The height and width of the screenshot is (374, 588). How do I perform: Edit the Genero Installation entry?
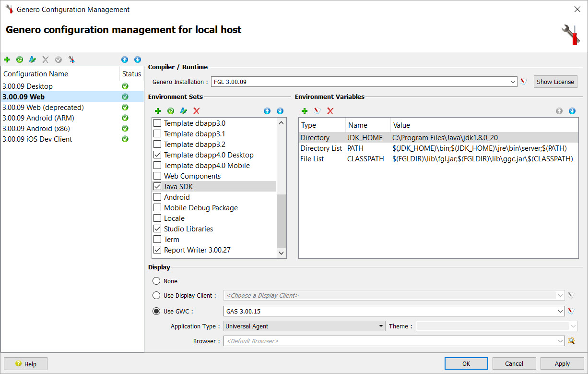point(524,82)
